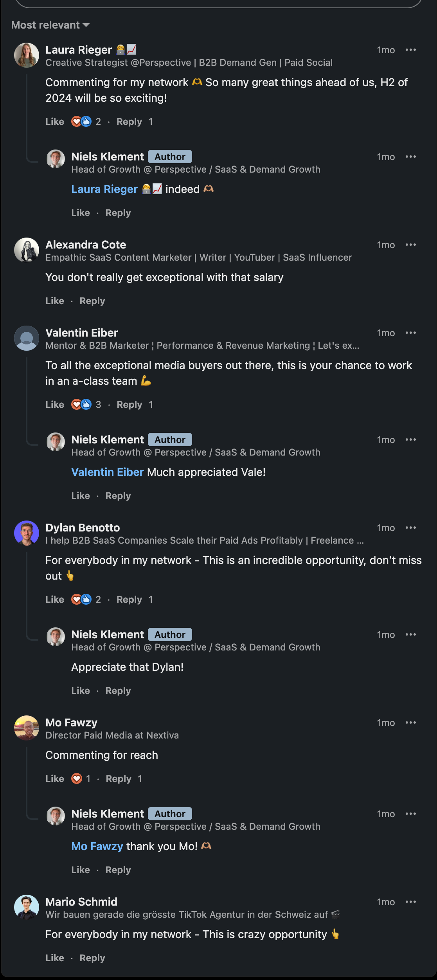Open options menu on Laura Rieger's comment
This screenshot has height=980, width=437.
pos(410,50)
